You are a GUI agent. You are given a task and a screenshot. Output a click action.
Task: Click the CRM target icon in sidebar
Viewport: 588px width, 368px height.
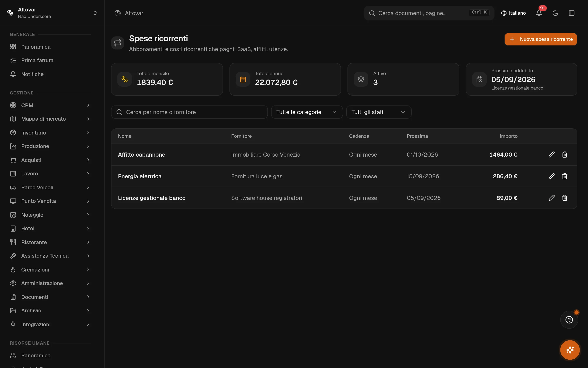(x=13, y=105)
